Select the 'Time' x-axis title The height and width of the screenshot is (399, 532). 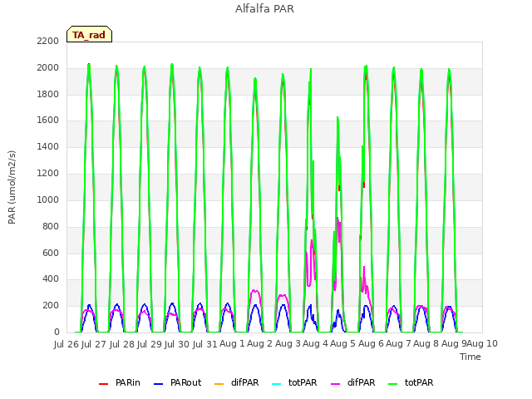(470, 357)
